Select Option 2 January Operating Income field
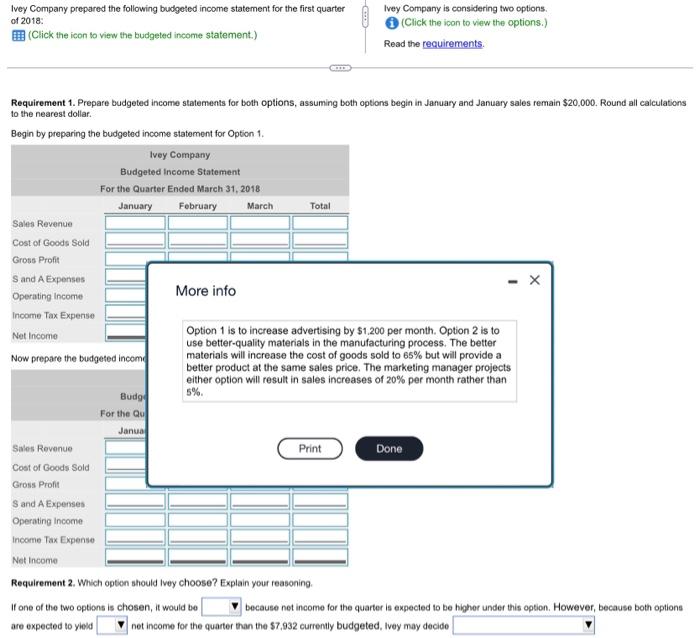Screen dimensions: 700x638 click(135, 520)
